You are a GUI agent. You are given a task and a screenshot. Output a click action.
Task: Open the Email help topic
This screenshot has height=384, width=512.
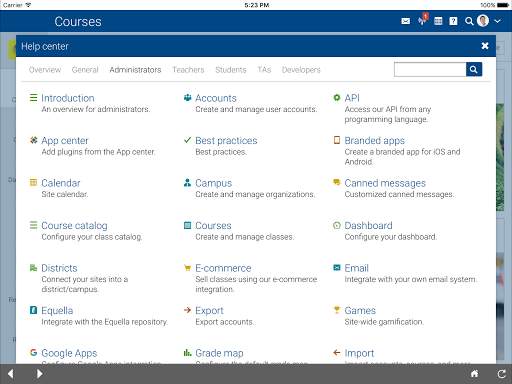click(x=356, y=268)
